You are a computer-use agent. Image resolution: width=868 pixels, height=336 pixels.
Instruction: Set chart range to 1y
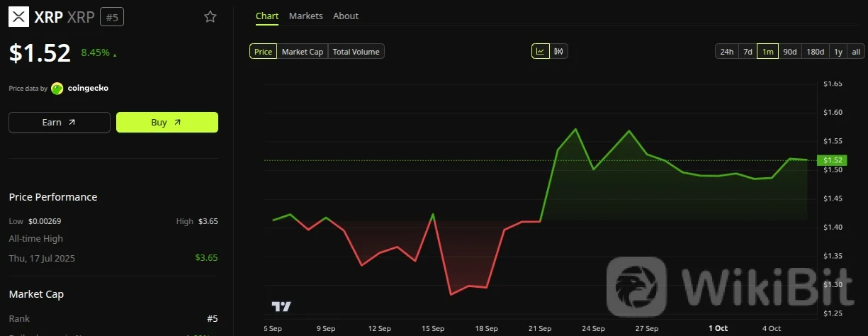[x=838, y=52]
